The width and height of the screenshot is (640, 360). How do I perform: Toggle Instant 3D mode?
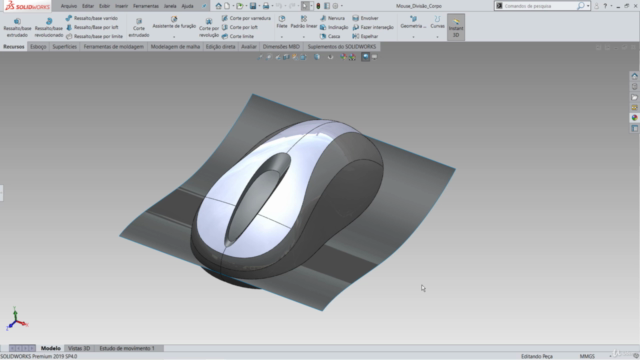pos(456,27)
